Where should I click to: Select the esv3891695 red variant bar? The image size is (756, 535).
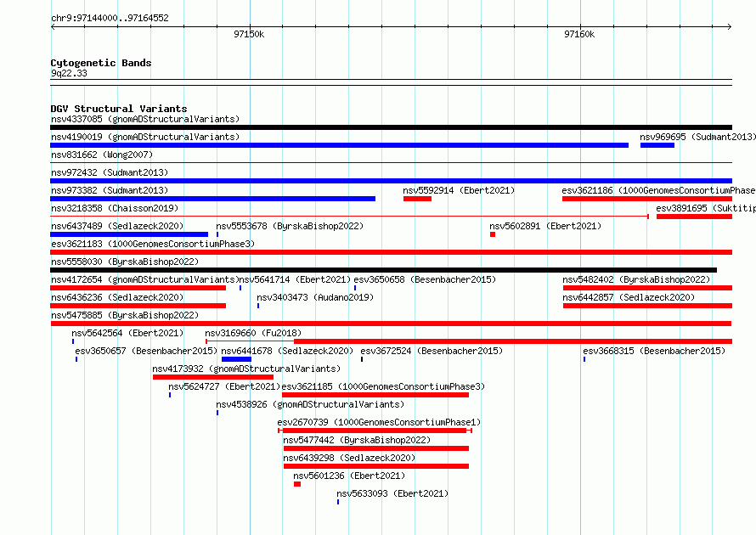(694, 217)
